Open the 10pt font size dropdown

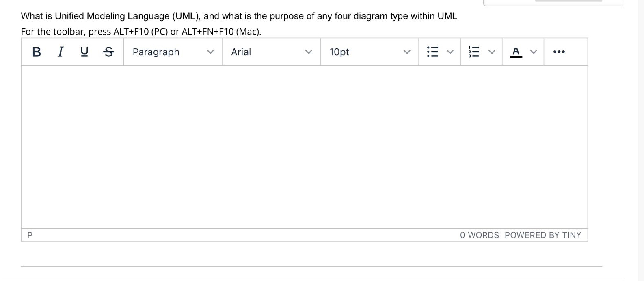369,52
